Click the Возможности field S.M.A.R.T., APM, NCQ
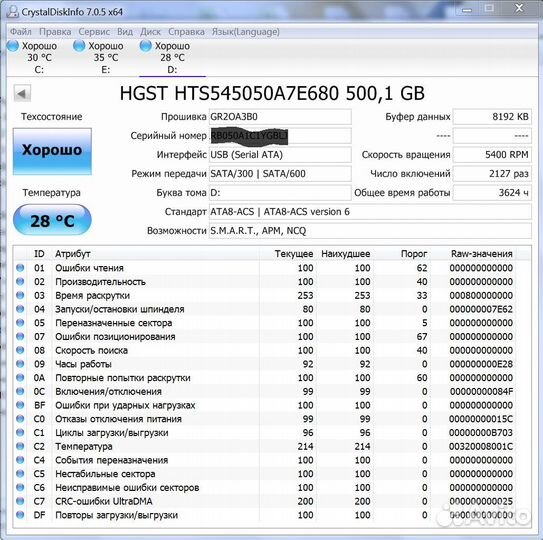This screenshot has height=540, width=543. point(370,231)
